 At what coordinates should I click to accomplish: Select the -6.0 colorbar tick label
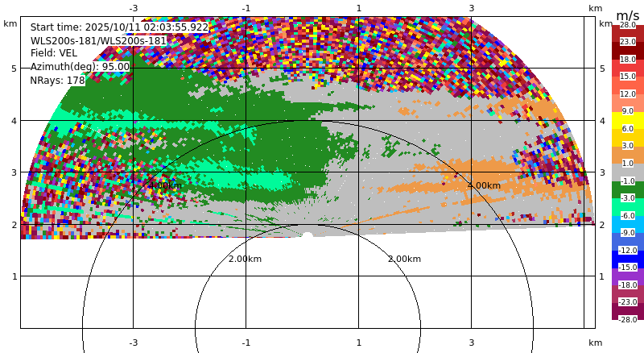point(628,215)
